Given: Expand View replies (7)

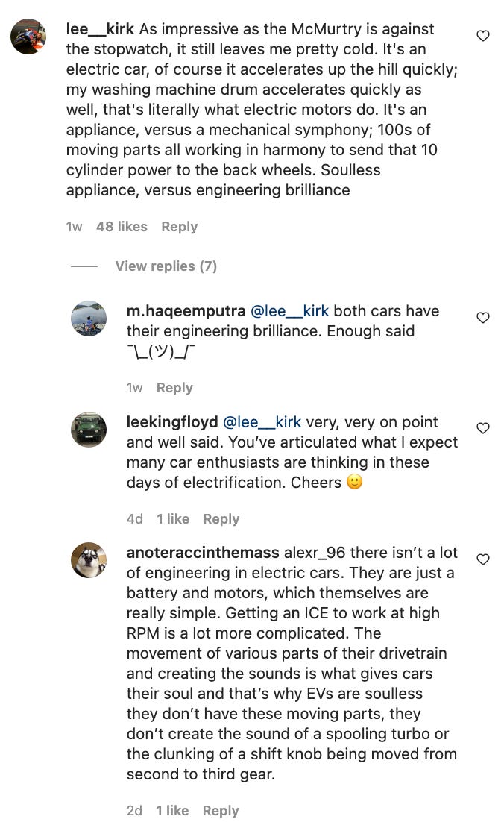Looking at the screenshot, I should click(166, 266).
